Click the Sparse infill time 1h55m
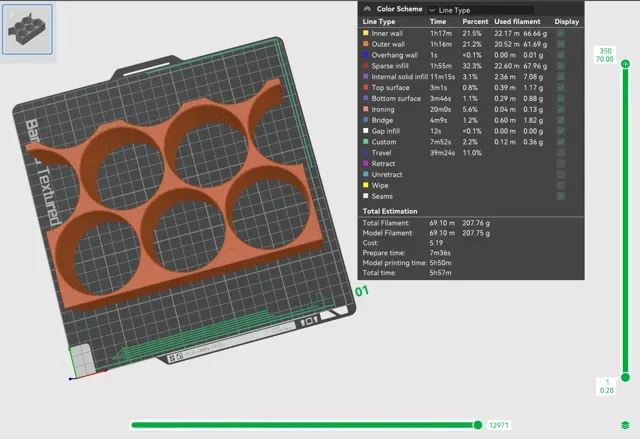This screenshot has width=640, height=439. 441,66
